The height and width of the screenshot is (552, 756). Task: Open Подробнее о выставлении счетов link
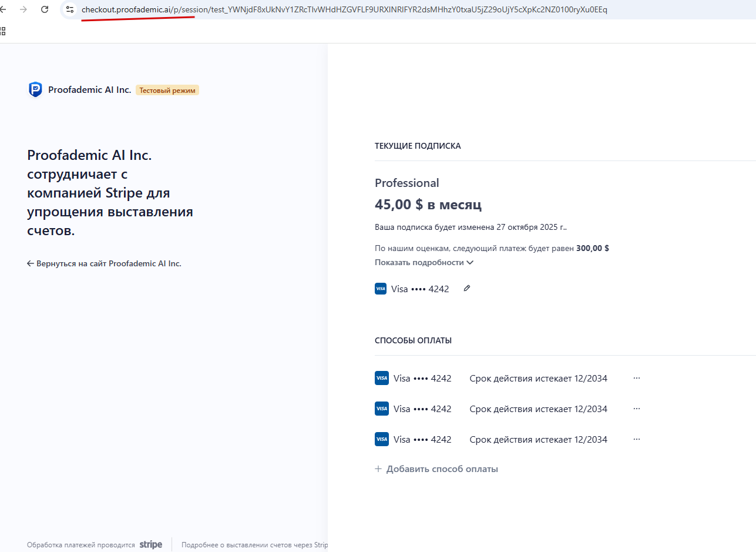[255, 545]
